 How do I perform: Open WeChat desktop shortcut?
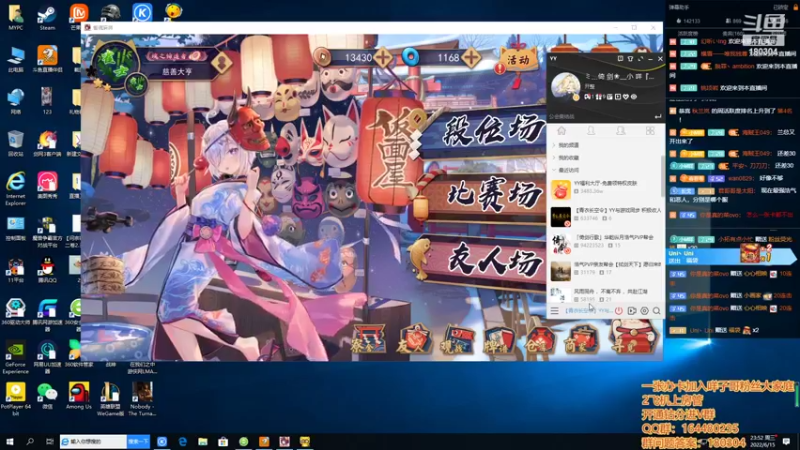(x=47, y=396)
